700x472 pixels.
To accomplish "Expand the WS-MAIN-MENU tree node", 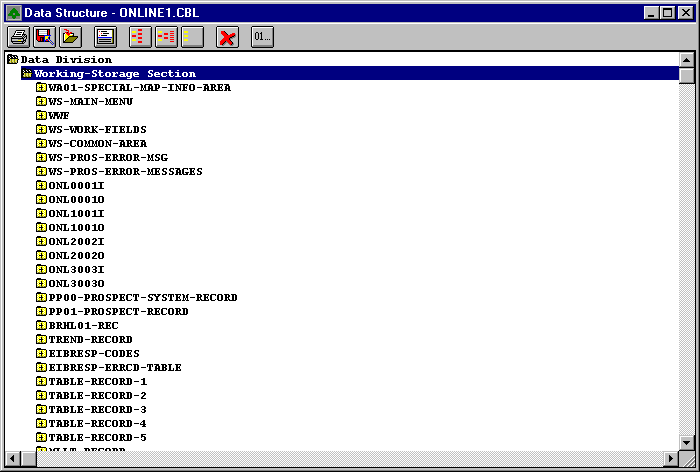I will 41,102.
